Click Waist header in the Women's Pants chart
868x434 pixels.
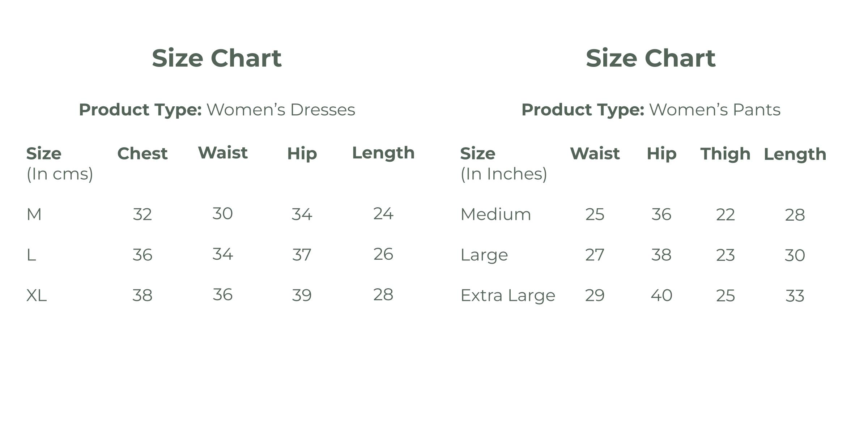(x=595, y=154)
